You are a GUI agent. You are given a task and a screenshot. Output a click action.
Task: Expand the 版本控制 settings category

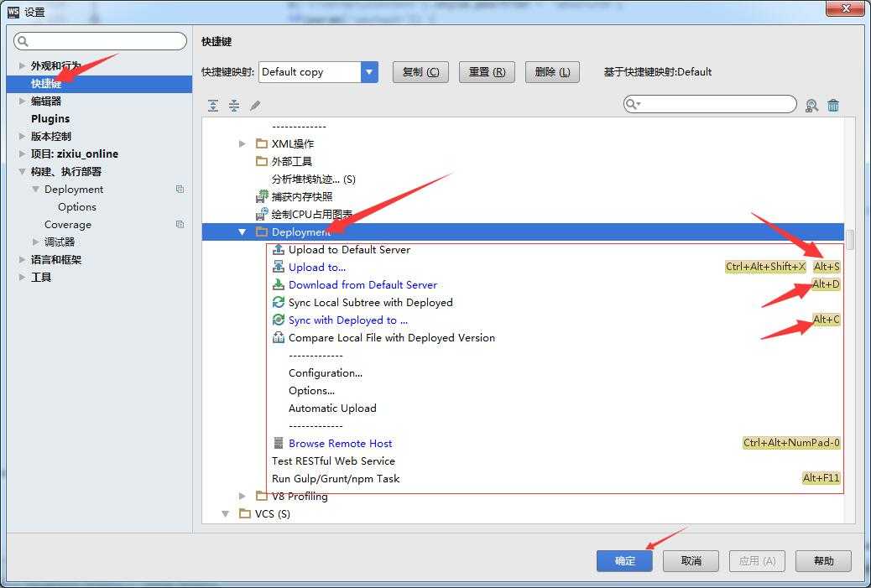click(x=22, y=136)
